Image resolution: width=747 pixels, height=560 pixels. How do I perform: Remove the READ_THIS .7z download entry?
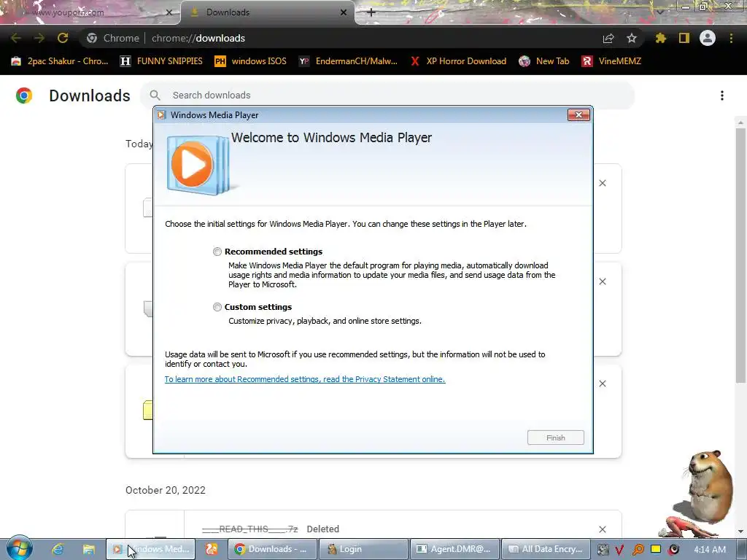[x=602, y=529]
